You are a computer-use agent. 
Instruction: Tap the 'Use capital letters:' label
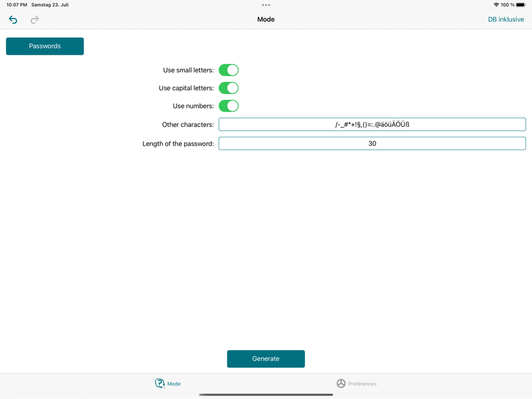click(186, 88)
